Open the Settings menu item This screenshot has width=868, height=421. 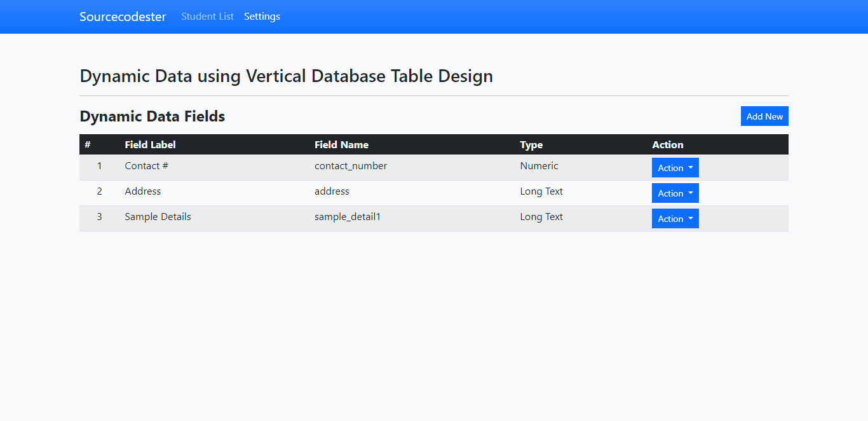click(x=262, y=17)
